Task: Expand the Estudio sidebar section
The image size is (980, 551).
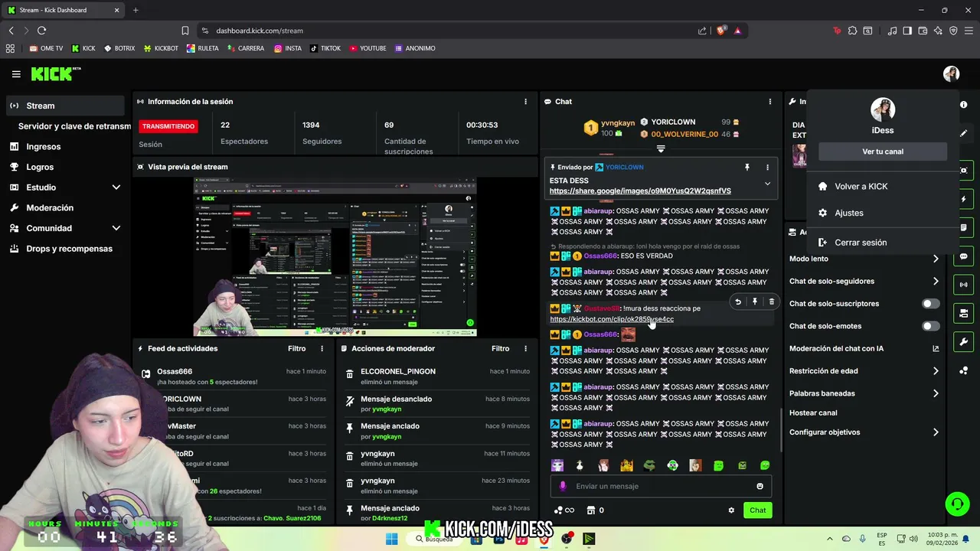Action: (x=116, y=187)
